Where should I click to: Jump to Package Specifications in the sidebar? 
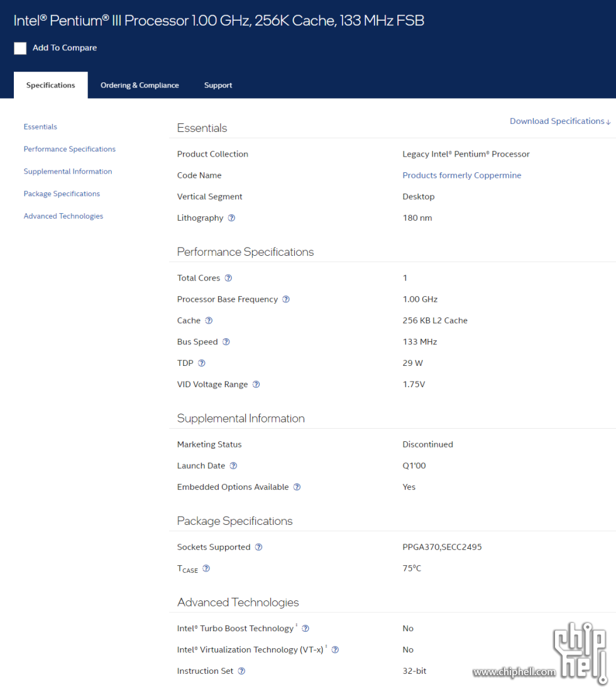point(62,194)
